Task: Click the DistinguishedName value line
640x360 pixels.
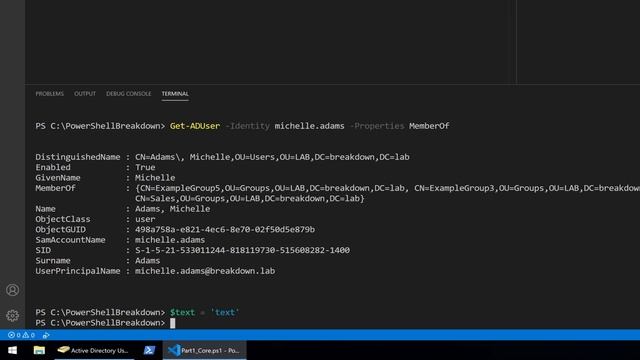Action: click(x=272, y=157)
